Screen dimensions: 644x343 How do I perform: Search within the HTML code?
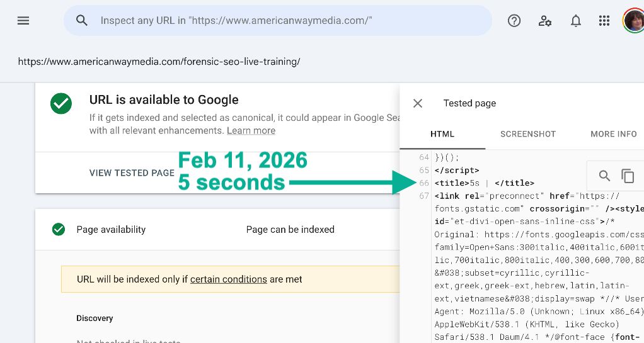pyautogui.click(x=604, y=176)
